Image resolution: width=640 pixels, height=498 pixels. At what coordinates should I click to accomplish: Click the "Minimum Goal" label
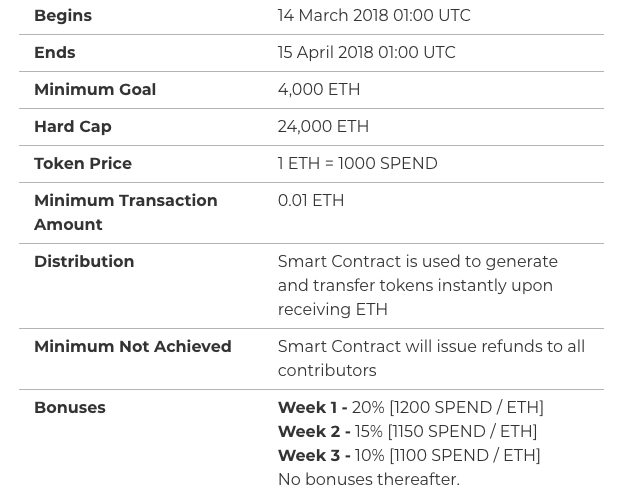[95, 90]
